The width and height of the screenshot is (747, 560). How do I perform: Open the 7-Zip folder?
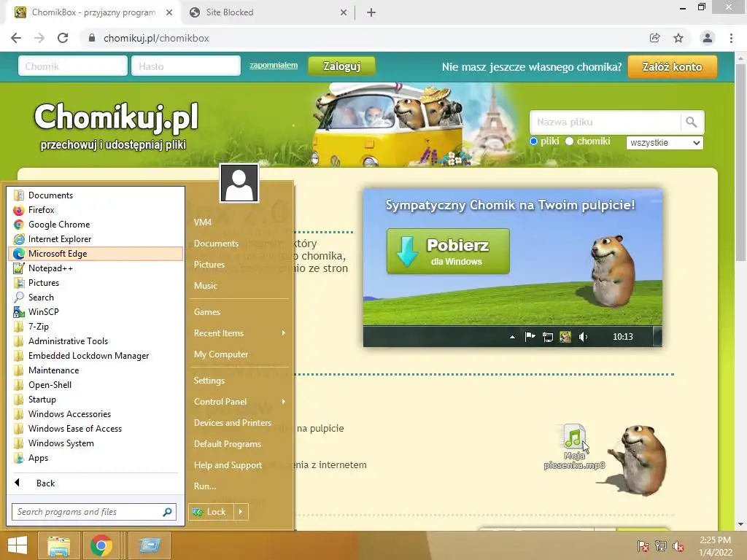pyautogui.click(x=96, y=327)
